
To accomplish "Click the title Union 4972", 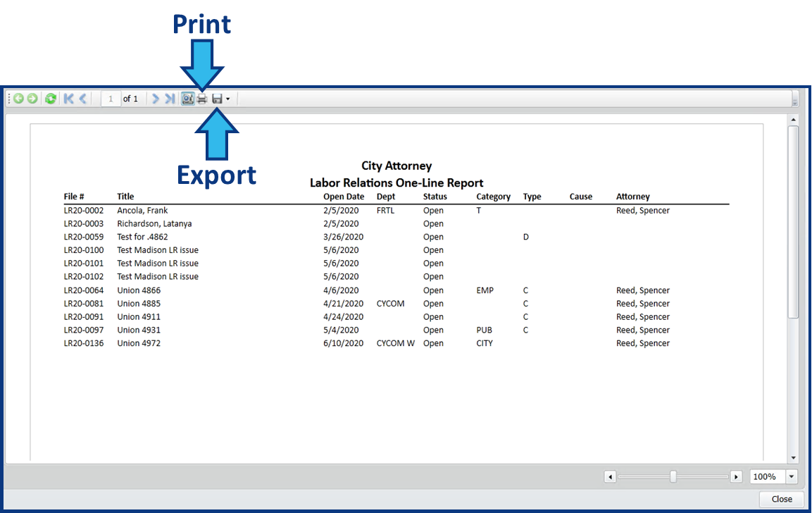I will click(139, 343).
